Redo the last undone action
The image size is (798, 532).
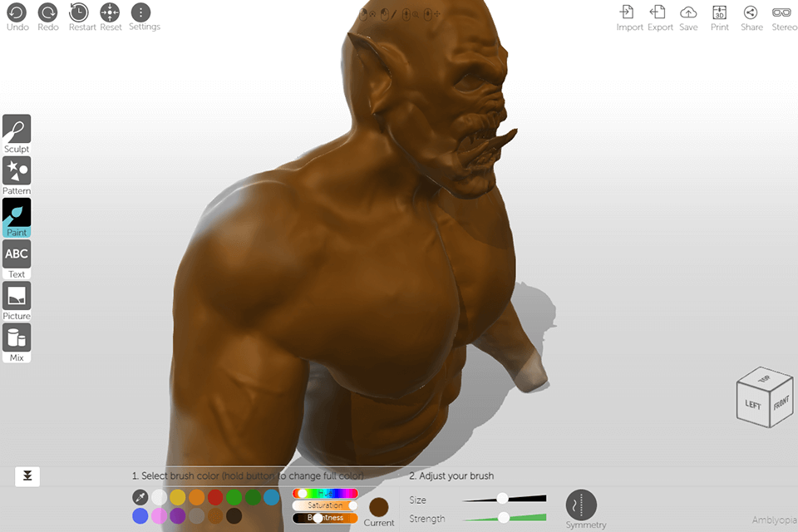pyautogui.click(x=47, y=12)
